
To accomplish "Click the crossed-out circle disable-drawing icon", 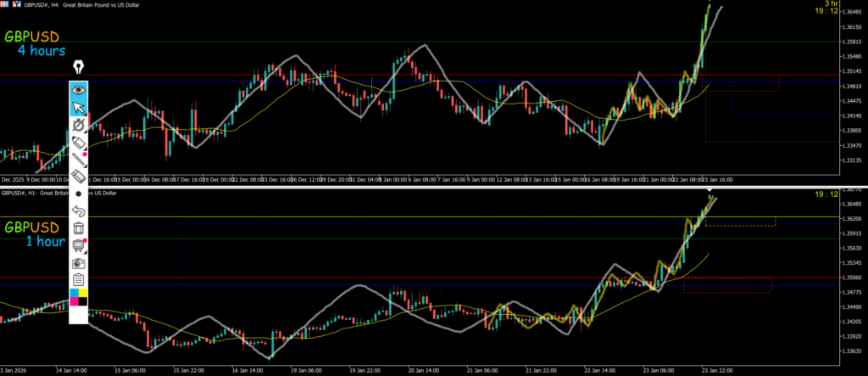I will click(x=79, y=124).
